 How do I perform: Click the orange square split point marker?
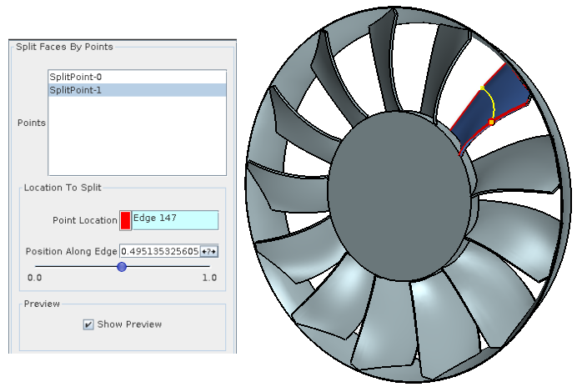click(492, 123)
